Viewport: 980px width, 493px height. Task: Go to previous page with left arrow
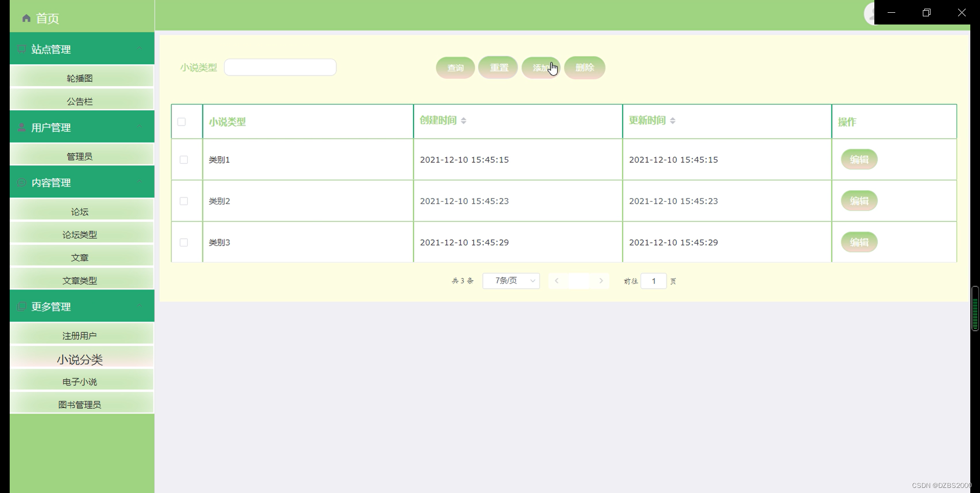click(557, 281)
